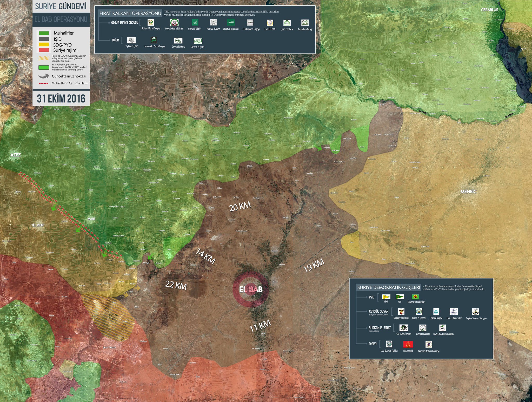532x402 pixels.
Task: Select the yellow SDG/PYD legend swatch
Action: point(44,45)
